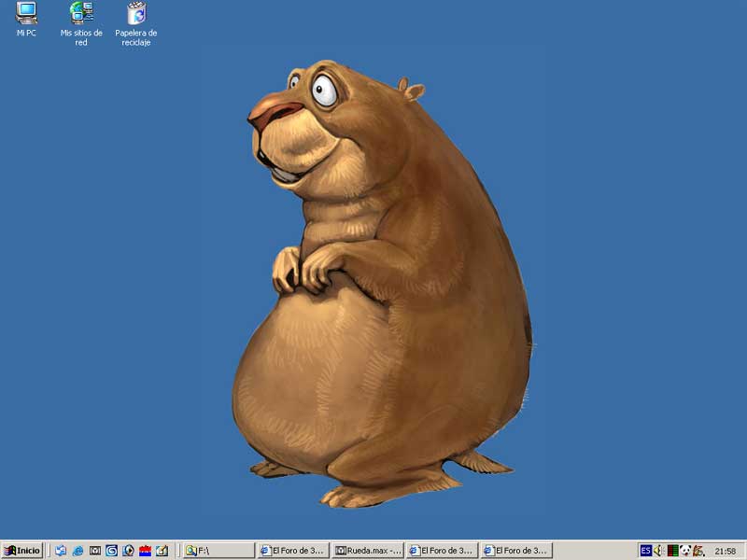Launch the camera-like quick launch icon
The width and height of the screenshot is (747, 560).
pos(95,551)
